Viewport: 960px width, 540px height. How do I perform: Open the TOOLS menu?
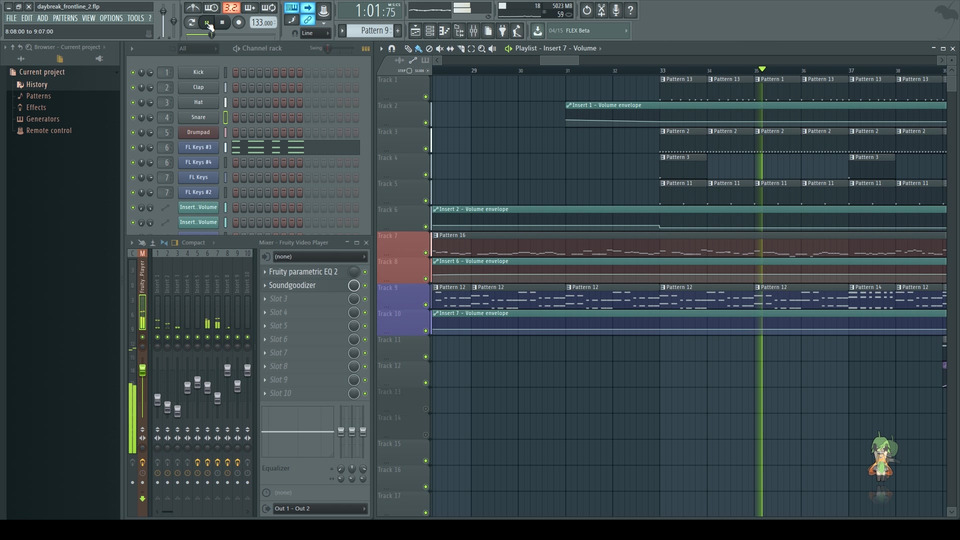pyautogui.click(x=135, y=18)
